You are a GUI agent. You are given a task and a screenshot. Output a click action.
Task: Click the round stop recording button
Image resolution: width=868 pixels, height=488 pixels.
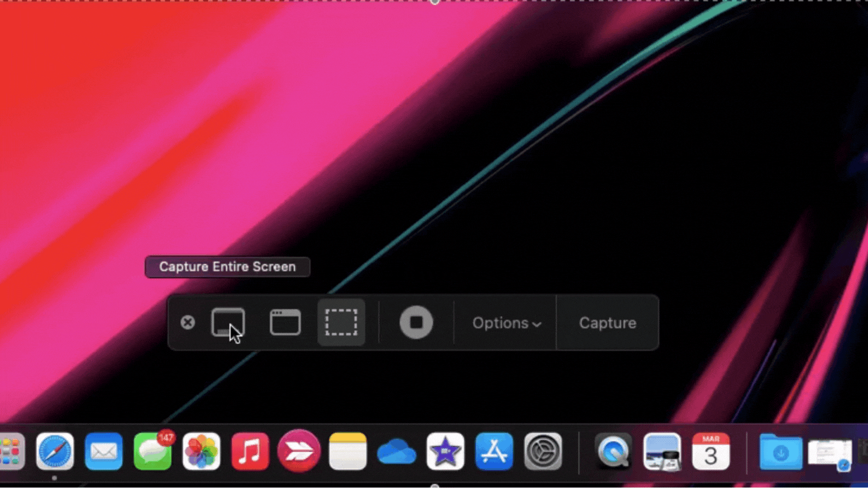416,322
